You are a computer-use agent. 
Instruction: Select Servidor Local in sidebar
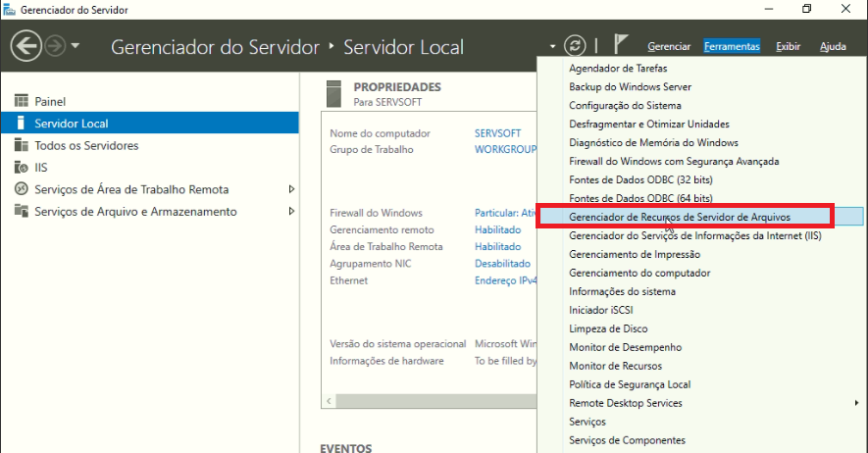click(x=71, y=124)
